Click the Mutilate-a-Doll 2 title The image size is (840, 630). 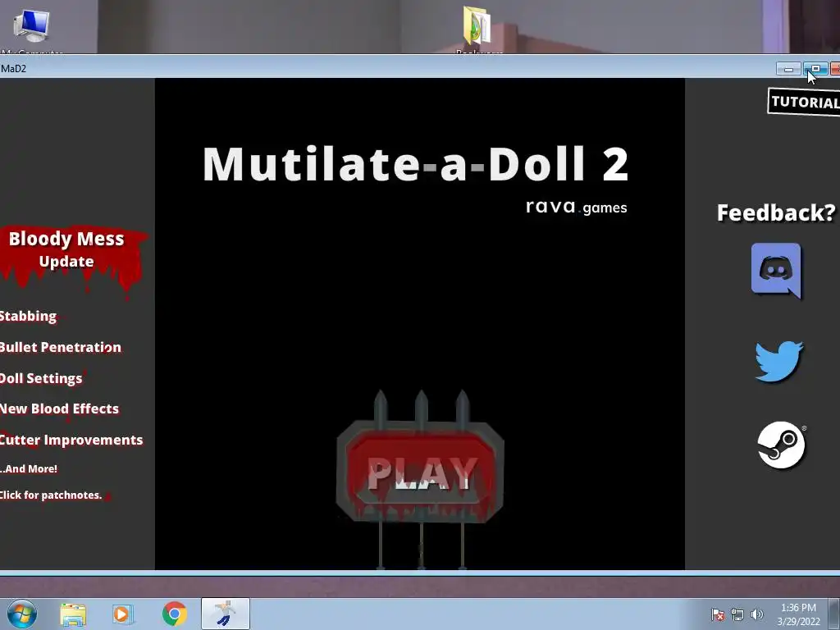click(416, 164)
